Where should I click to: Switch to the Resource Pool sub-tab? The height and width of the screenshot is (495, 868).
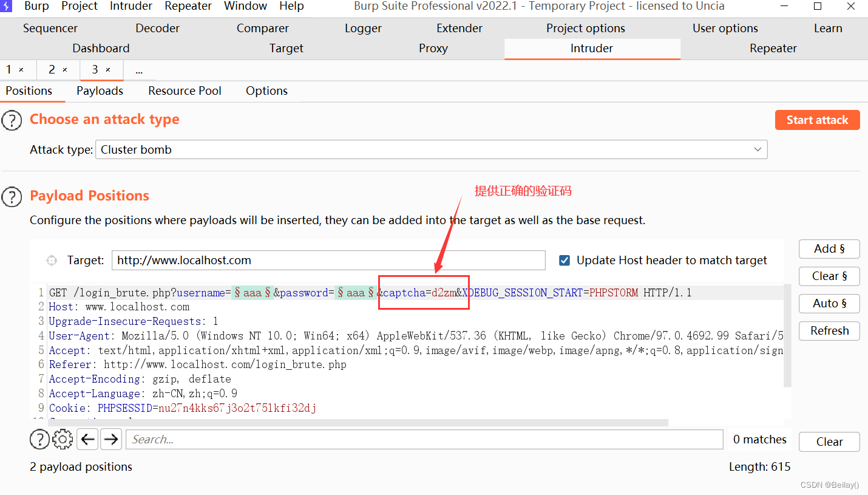coord(185,91)
